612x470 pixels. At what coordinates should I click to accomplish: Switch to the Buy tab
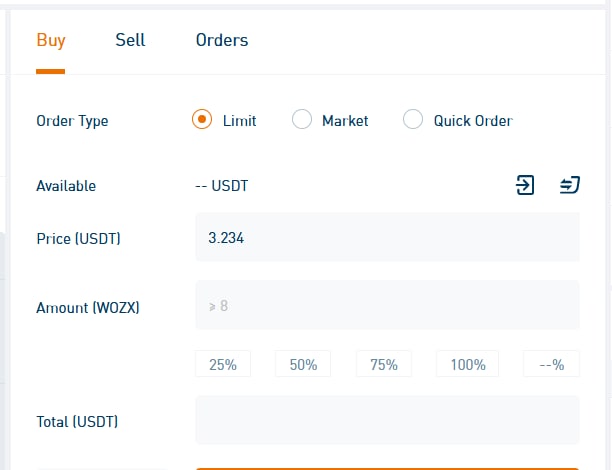(x=51, y=40)
